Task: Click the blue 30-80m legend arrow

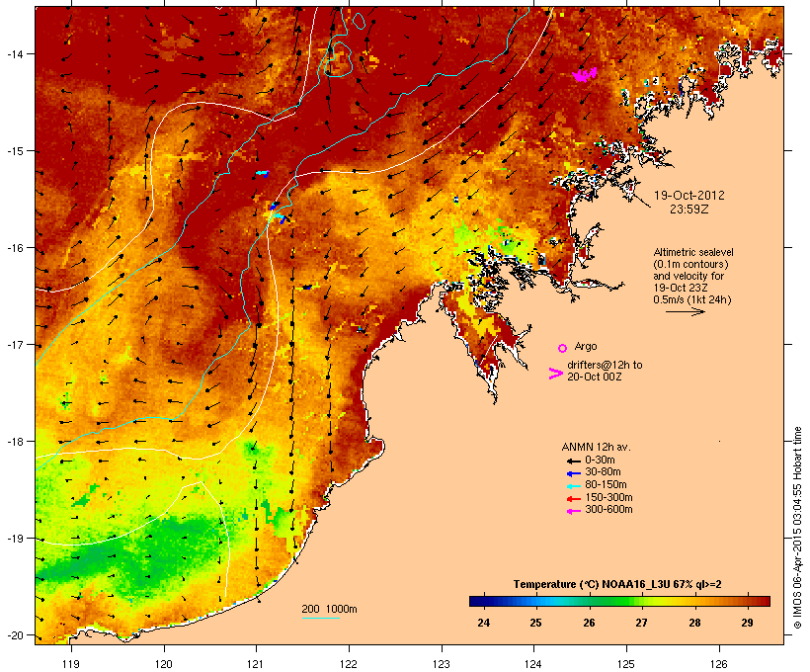Action: tap(573, 473)
